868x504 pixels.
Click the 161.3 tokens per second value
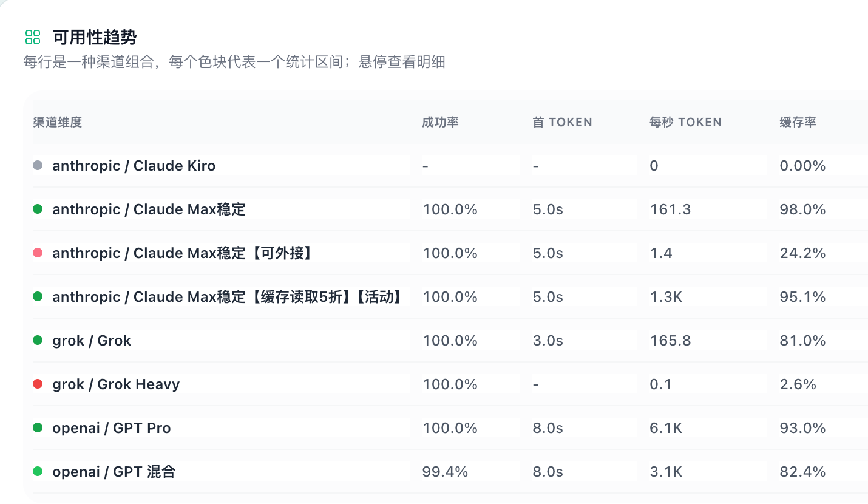[x=670, y=209]
